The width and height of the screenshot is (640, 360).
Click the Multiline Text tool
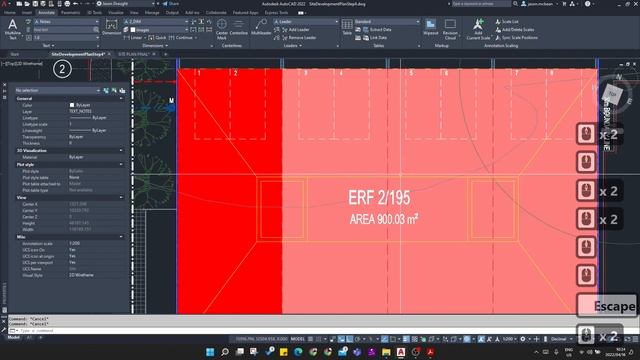[x=13, y=29]
